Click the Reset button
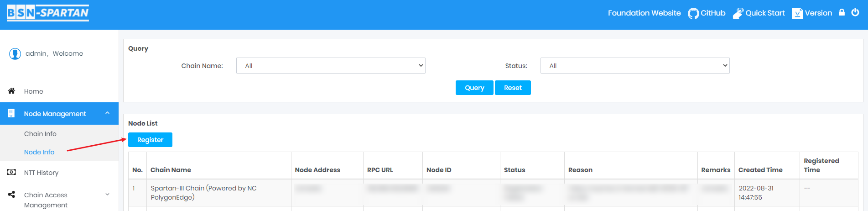This screenshot has width=868, height=211. click(x=513, y=88)
